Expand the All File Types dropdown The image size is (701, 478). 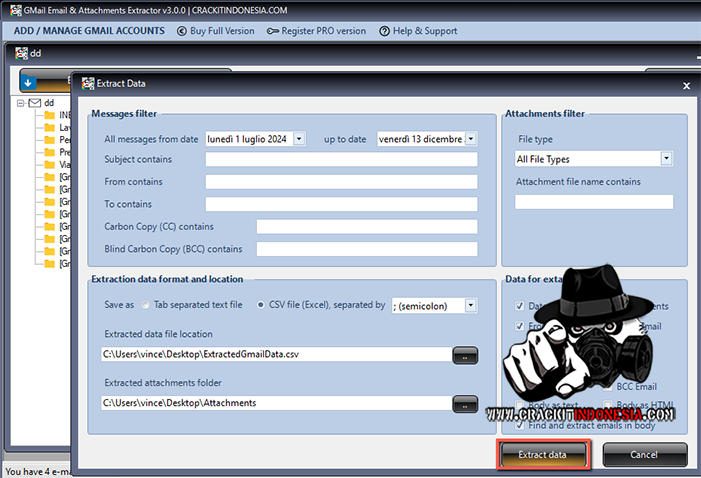coord(666,159)
